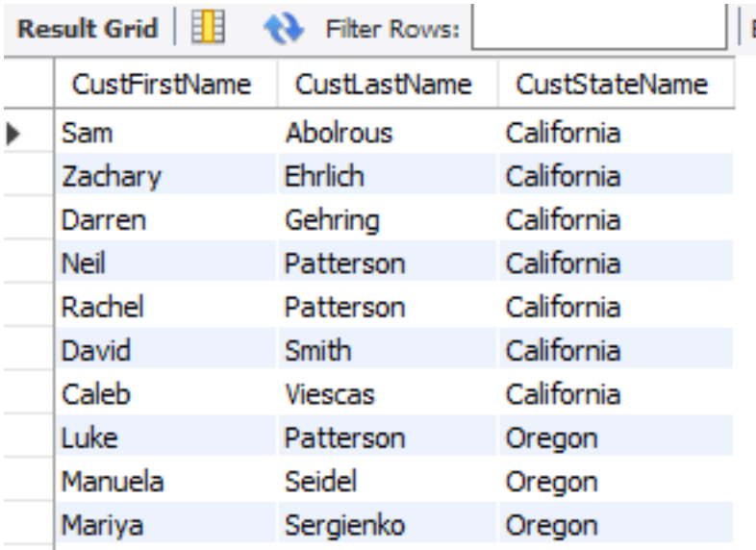Click the 'Zachary' first name cell
The height and width of the screenshot is (550, 756).
click(x=165, y=174)
